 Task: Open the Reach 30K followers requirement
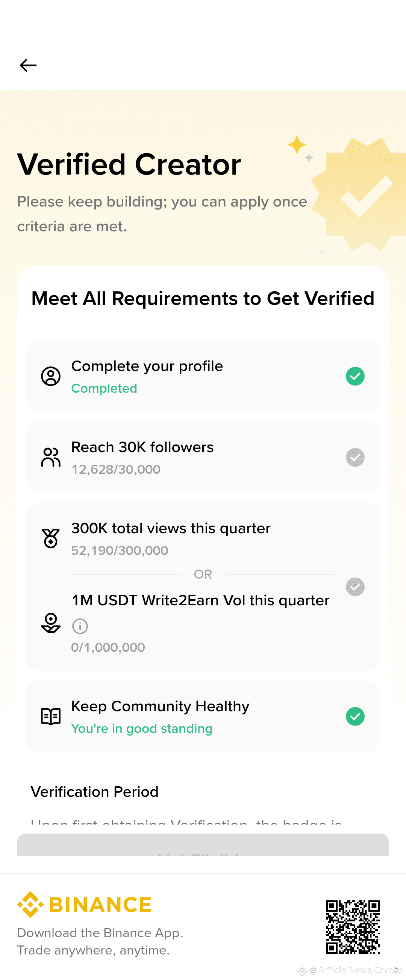142,448
